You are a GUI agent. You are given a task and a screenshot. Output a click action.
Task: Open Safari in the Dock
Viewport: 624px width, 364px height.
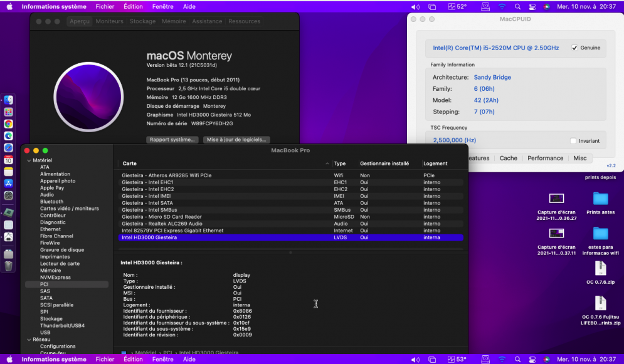click(x=8, y=147)
